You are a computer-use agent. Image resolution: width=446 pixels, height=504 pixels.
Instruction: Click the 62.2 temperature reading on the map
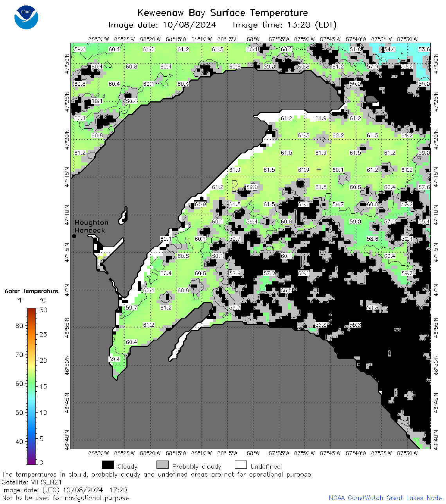(338, 135)
